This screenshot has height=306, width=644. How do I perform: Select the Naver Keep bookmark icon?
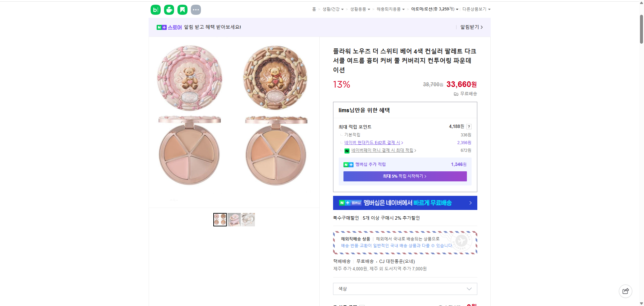point(182,9)
